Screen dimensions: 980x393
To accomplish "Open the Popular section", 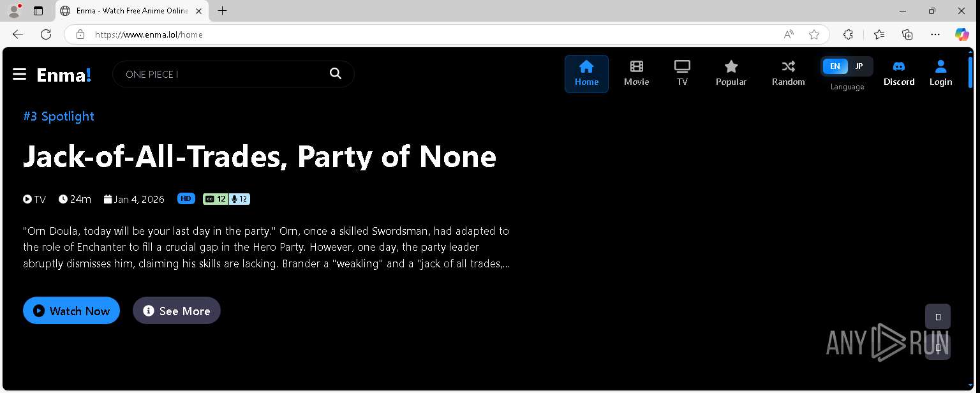I will 731,74.
